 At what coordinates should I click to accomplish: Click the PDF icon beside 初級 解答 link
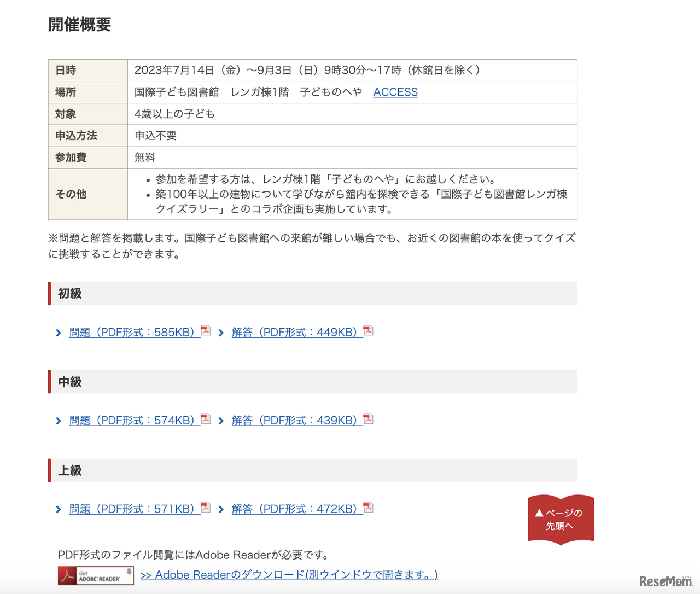click(368, 330)
